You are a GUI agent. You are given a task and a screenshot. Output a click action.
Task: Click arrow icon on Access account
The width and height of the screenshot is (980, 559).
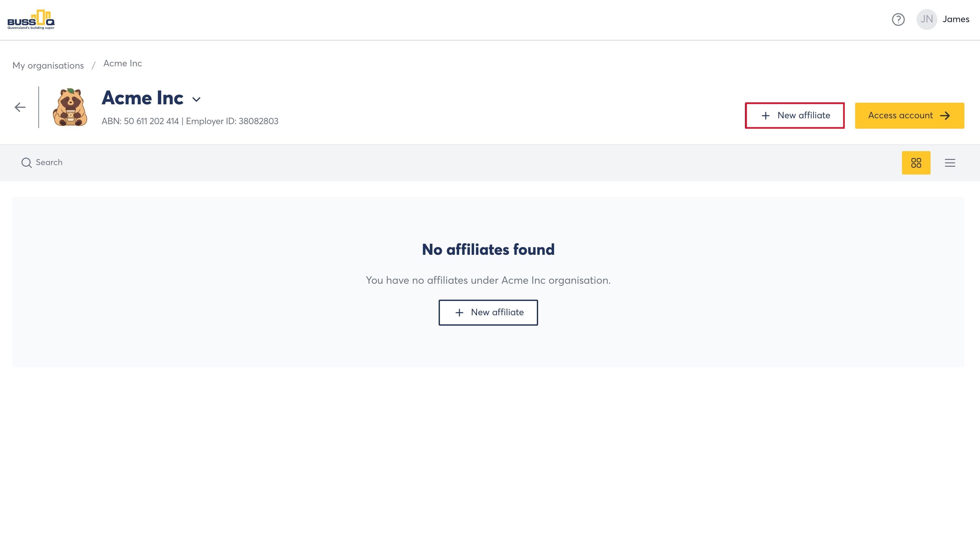pyautogui.click(x=945, y=116)
